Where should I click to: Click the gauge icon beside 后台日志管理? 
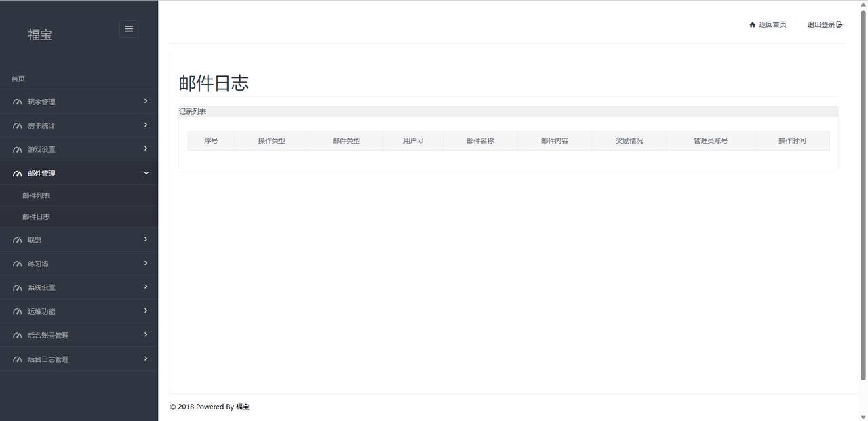(17, 359)
